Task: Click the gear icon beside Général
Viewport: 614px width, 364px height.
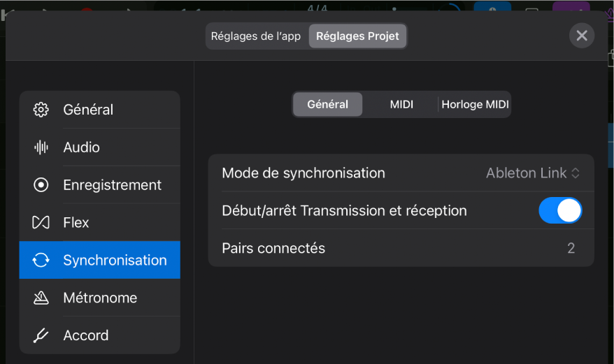Action: pyautogui.click(x=41, y=110)
